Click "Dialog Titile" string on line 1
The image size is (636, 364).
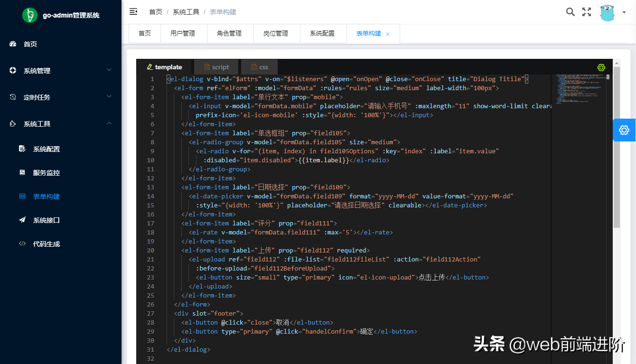(x=496, y=79)
